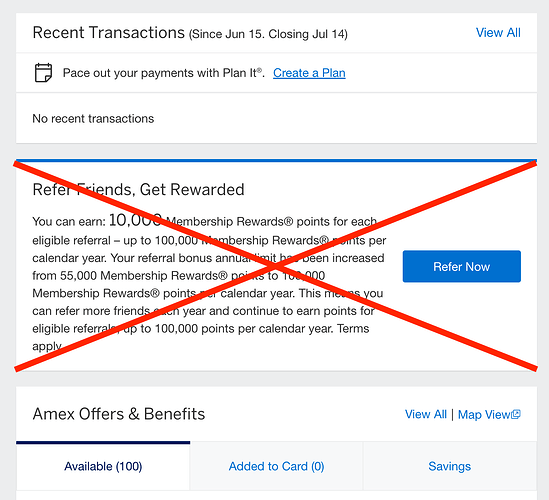Open View All for Amex Offers
This screenshot has width=549, height=500.
tap(426, 414)
